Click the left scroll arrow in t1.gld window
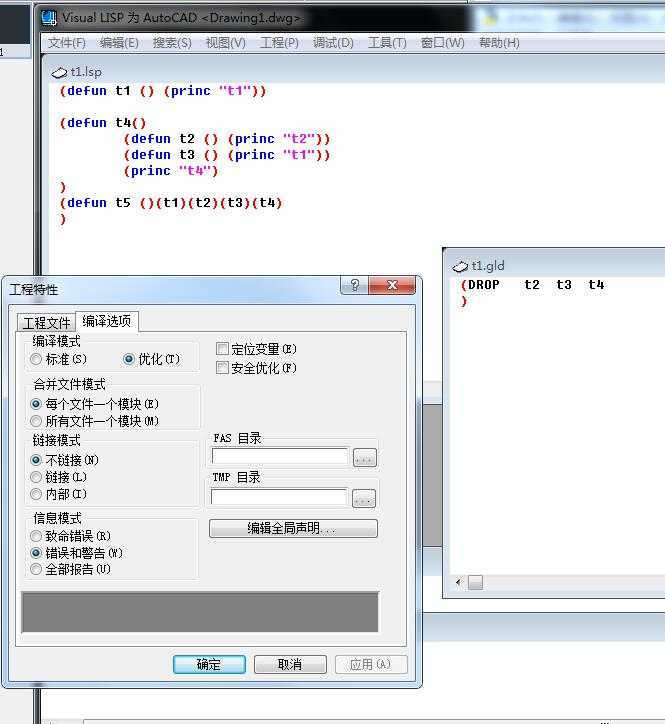This screenshot has height=724, width=665. [x=458, y=582]
